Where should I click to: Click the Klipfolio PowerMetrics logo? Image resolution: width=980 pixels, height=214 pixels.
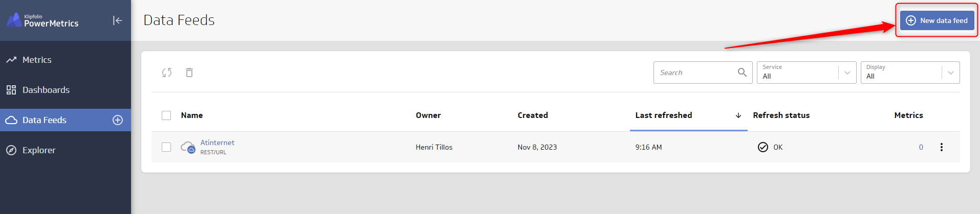click(x=42, y=20)
